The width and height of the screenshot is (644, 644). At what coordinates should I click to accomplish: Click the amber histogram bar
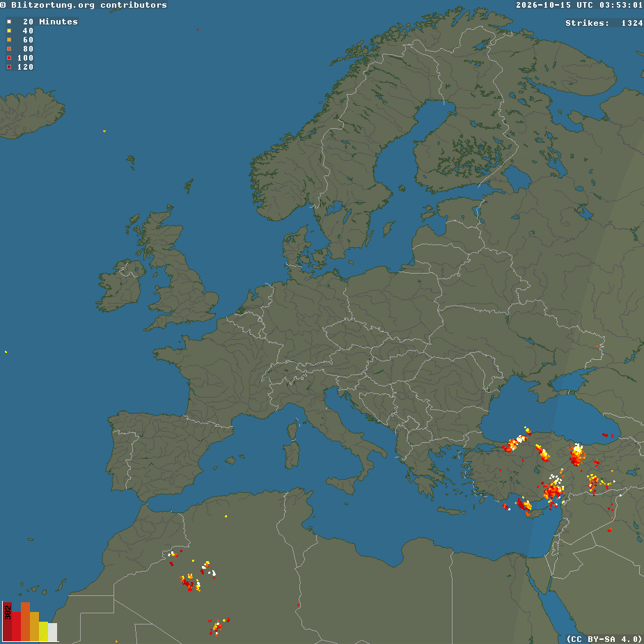tap(35, 627)
